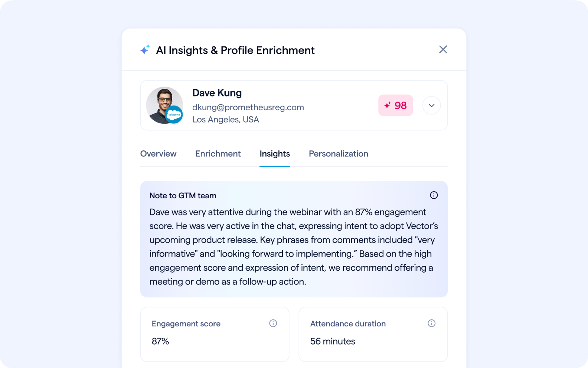Viewport: 588px width, 368px height.
Task: Show info for Engagement score
Action: [x=273, y=323]
